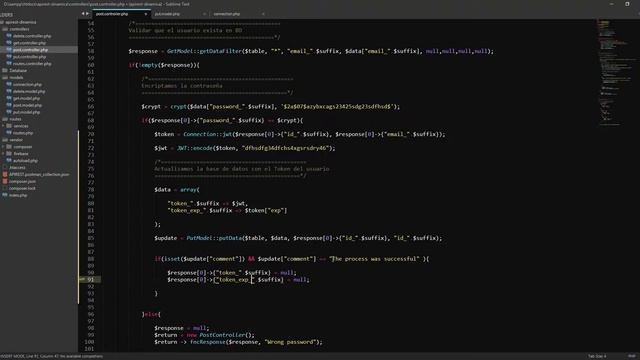Expand the composer folder arrow
This screenshot has height=360, width=640.
[x=4, y=147]
